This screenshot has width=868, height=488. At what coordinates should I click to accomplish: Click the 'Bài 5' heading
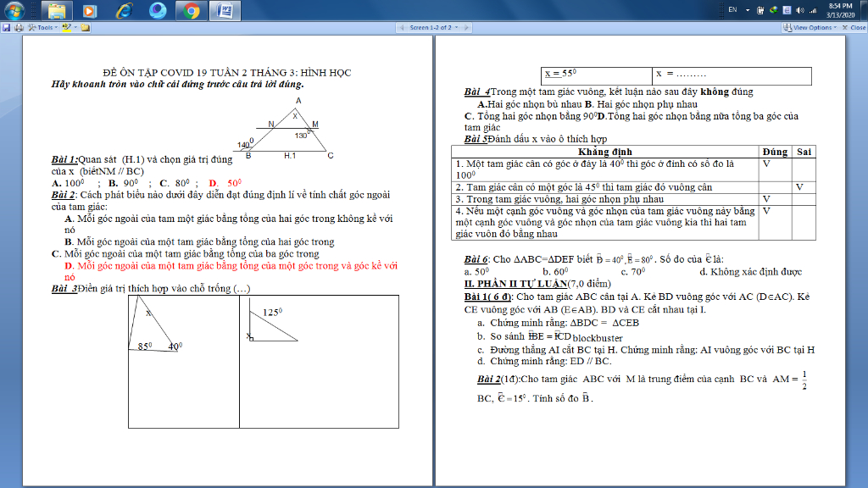tap(476, 139)
